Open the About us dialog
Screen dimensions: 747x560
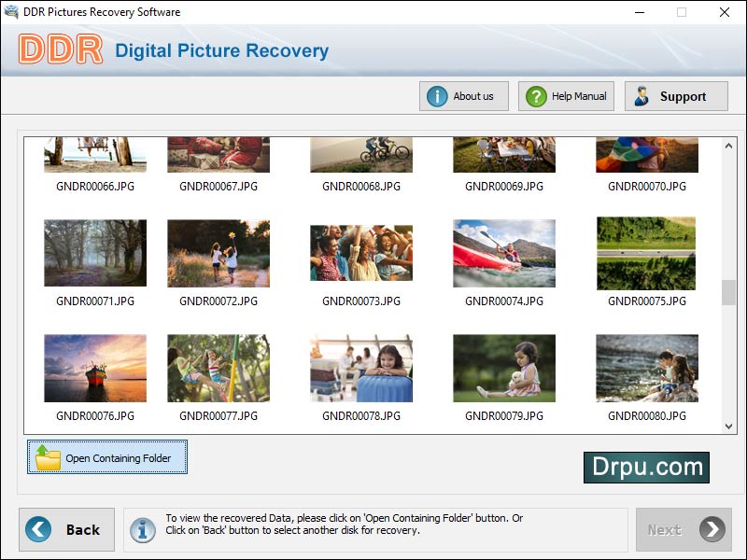463,95
